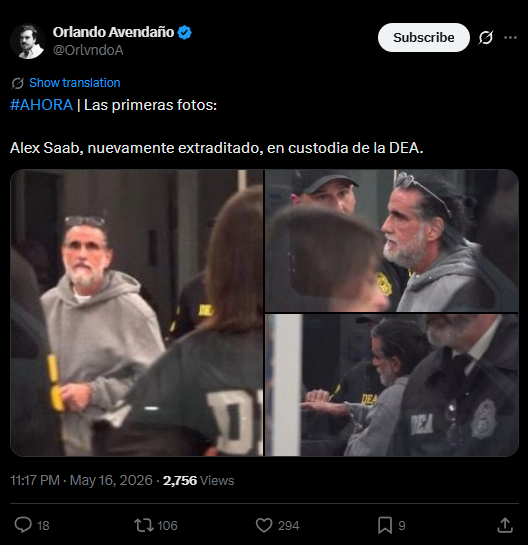Click the Orlando Avendaño display name
This screenshot has height=545, width=528.
113,32
